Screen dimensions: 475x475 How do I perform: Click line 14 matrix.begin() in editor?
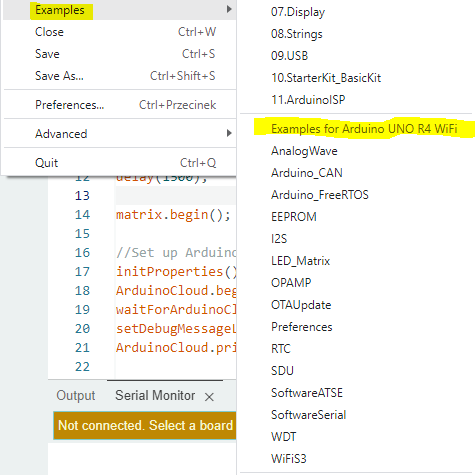tap(173, 215)
